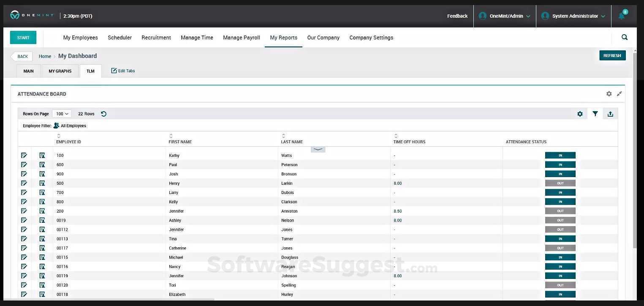Click the START button
The width and height of the screenshot is (644, 306).
(23, 38)
